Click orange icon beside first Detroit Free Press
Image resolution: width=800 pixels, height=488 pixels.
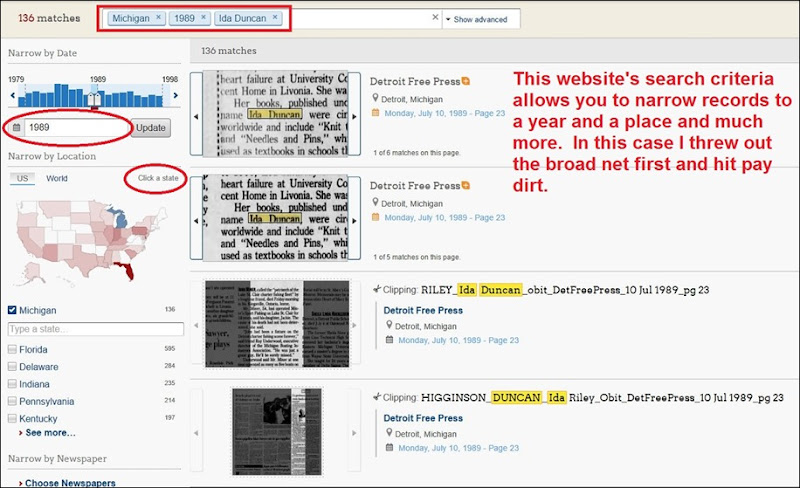click(x=465, y=81)
